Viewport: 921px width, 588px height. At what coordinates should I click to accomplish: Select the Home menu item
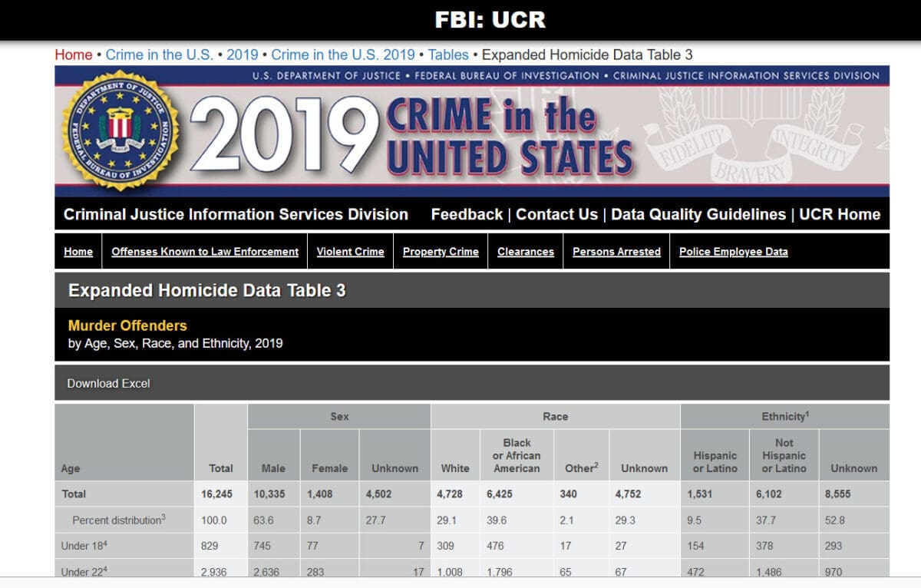78,252
